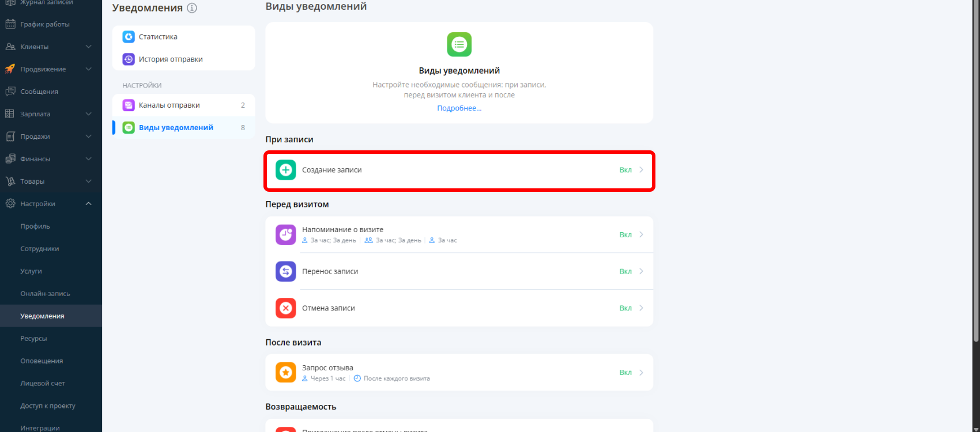Image resolution: width=980 pixels, height=432 pixels.
Task: Open Каналы отправки settings tab
Action: (169, 105)
